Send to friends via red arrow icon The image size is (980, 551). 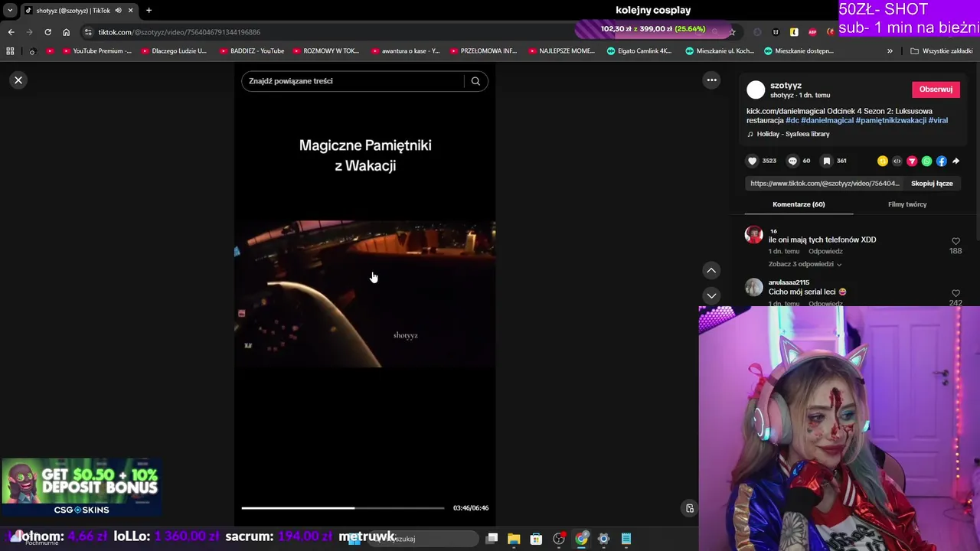point(912,161)
